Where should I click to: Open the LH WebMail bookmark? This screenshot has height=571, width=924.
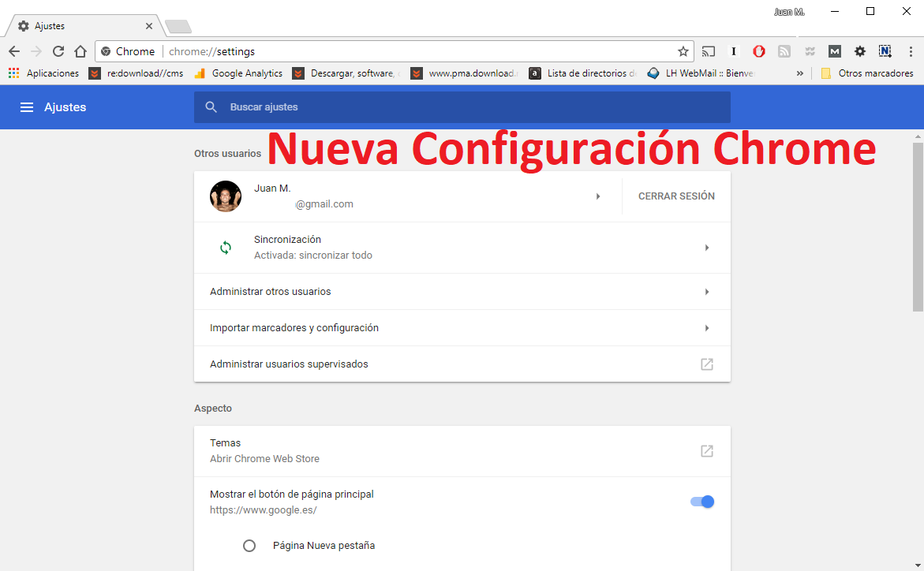coord(701,73)
